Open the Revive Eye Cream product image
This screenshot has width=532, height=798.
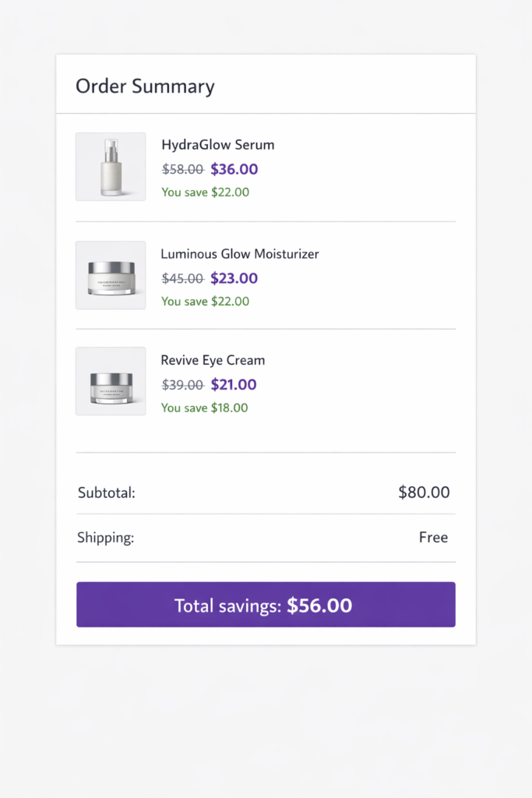pos(110,380)
